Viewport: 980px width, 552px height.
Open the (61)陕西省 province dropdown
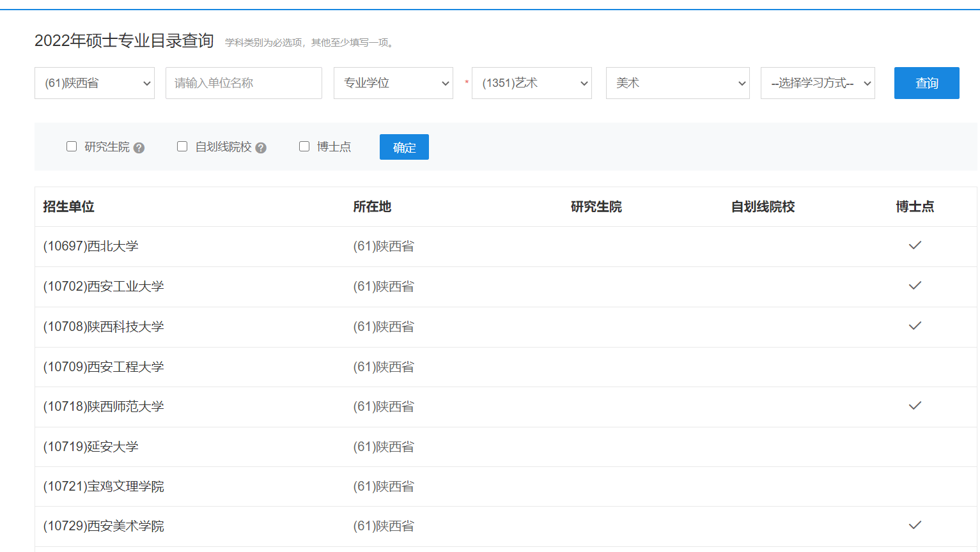pos(94,83)
